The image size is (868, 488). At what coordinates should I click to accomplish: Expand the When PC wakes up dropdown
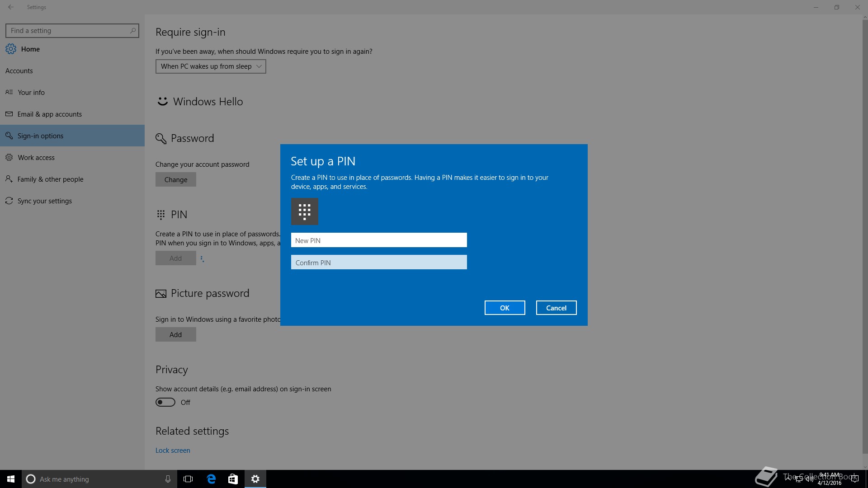coord(211,66)
